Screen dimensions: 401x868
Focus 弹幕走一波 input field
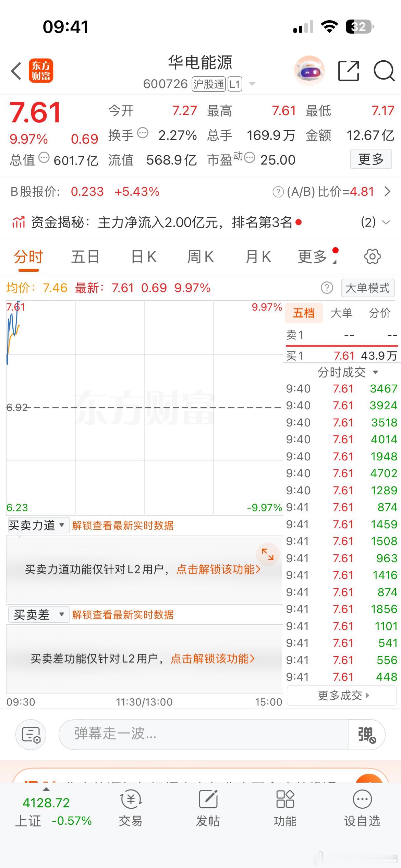[x=204, y=735]
